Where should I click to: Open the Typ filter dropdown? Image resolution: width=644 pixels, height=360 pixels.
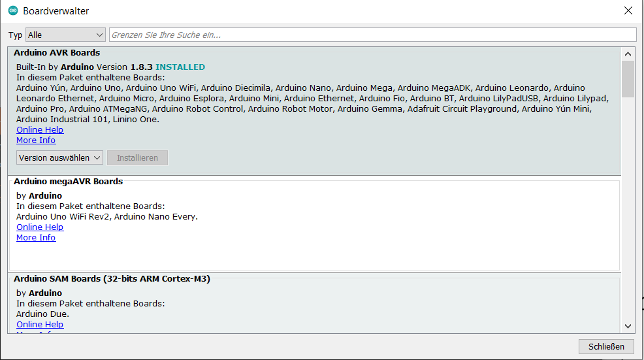(65, 35)
